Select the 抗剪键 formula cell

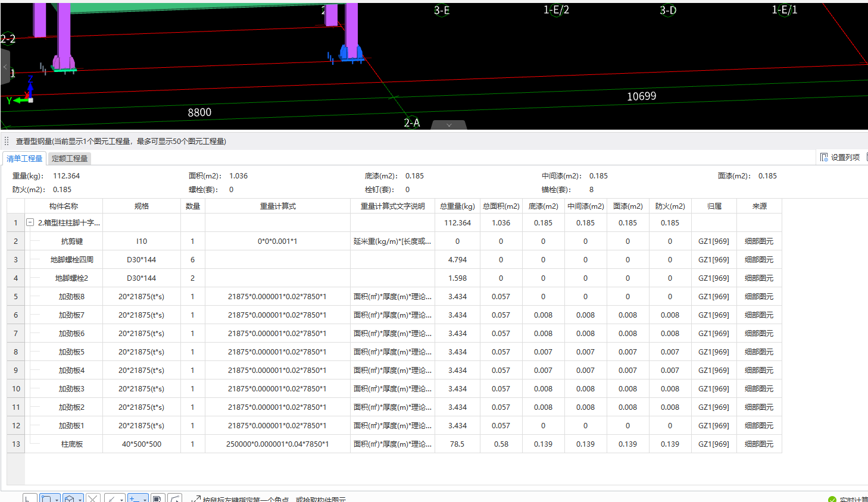[x=277, y=241]
